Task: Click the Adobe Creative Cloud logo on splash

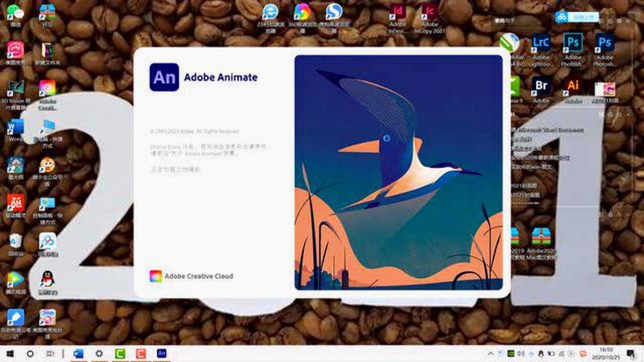Action: pos(155,276)
